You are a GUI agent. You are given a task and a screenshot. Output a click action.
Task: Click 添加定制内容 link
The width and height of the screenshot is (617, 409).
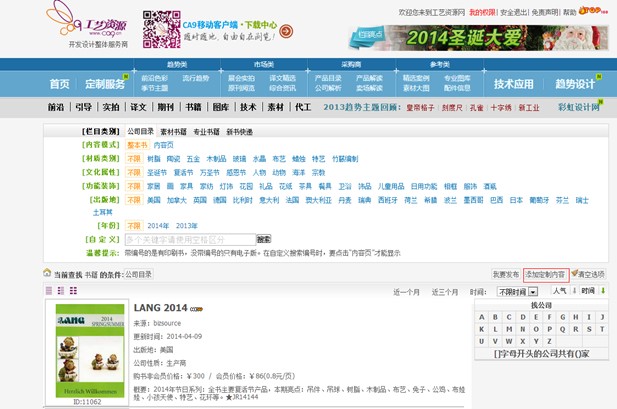[546, 274]
